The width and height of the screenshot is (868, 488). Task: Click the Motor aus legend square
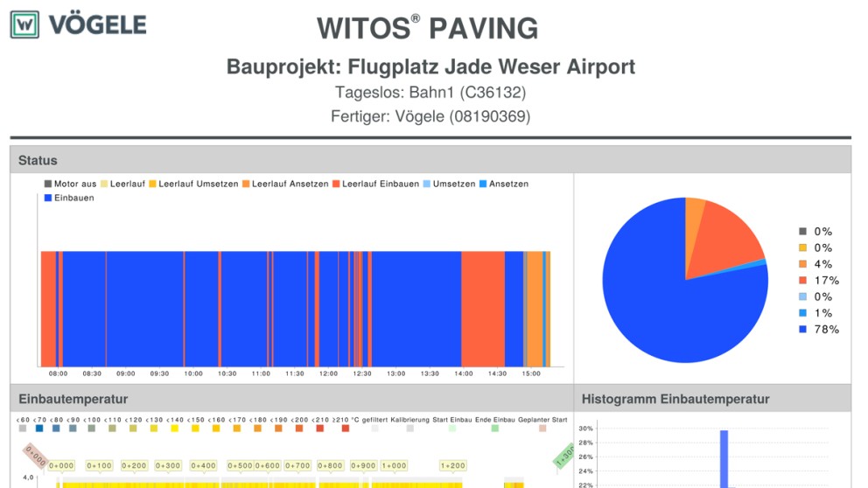point(48,185)
